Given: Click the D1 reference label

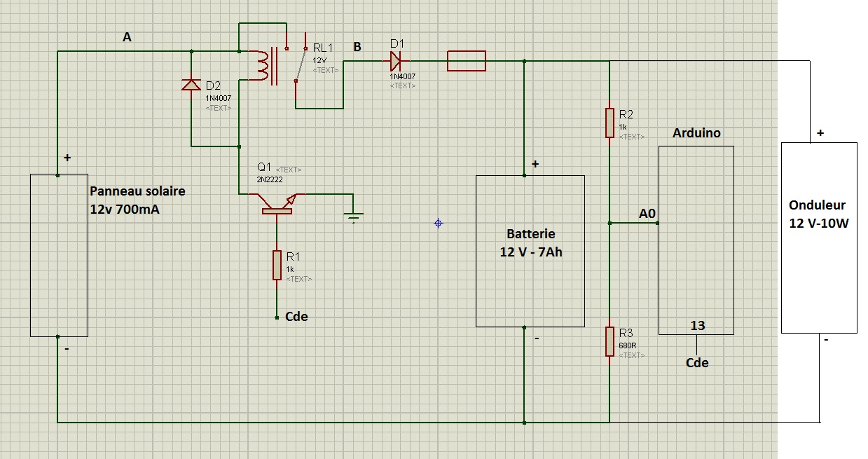Looking at the screenshot, I should (x=397, y=43).
